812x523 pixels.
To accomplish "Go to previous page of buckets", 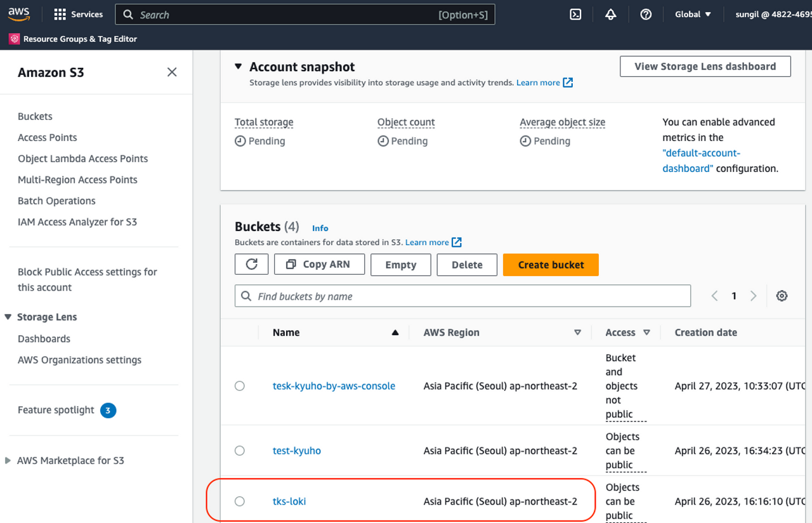I will pyautogui.click(x=714, y=296).
